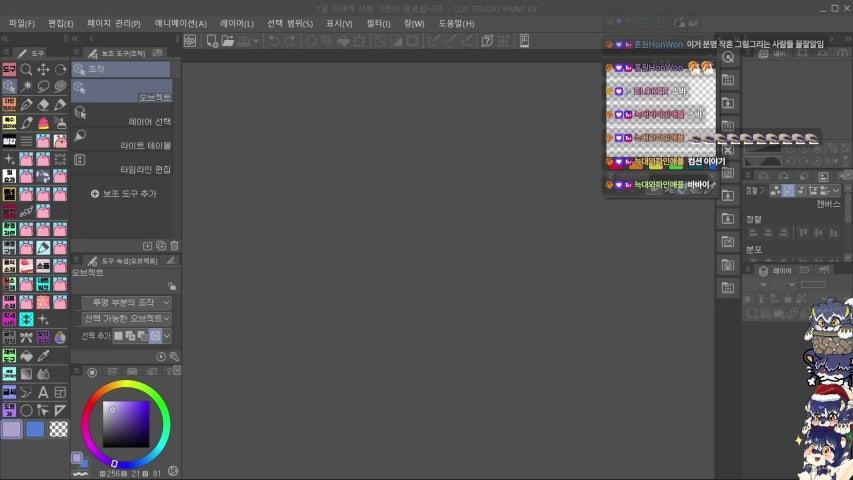853x480 pixels.
Task: Select the Figure circle tool
Action: pyautogui.click(x=26, y=410)
